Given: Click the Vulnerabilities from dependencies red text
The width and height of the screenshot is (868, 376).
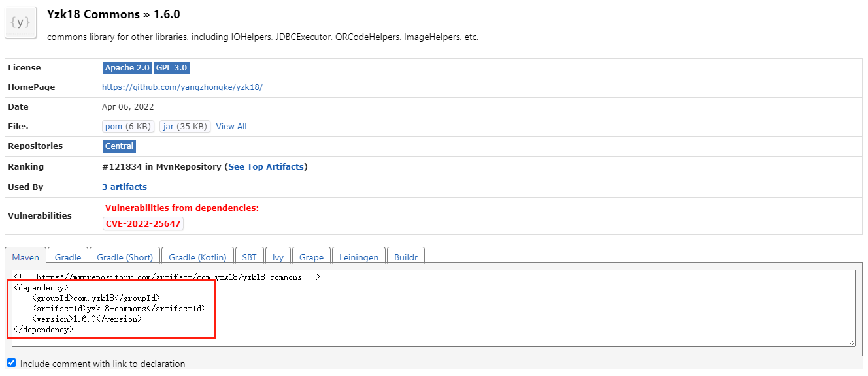Looking at the screenshot, I should (x=182, y=208).
